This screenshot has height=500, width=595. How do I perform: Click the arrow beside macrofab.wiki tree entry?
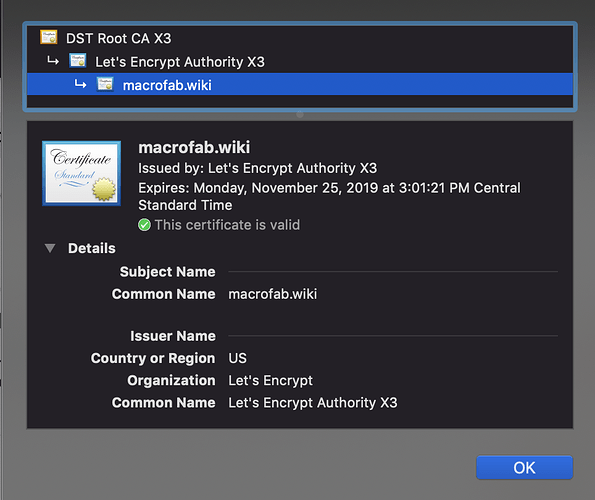80,84
